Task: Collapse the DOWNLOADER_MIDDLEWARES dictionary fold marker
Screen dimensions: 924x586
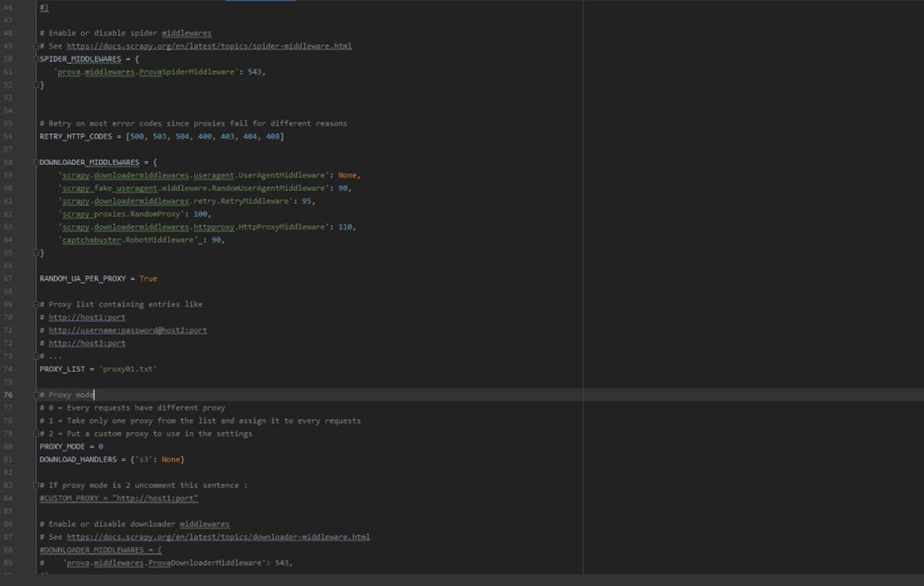Action: (x=36, y=162)
